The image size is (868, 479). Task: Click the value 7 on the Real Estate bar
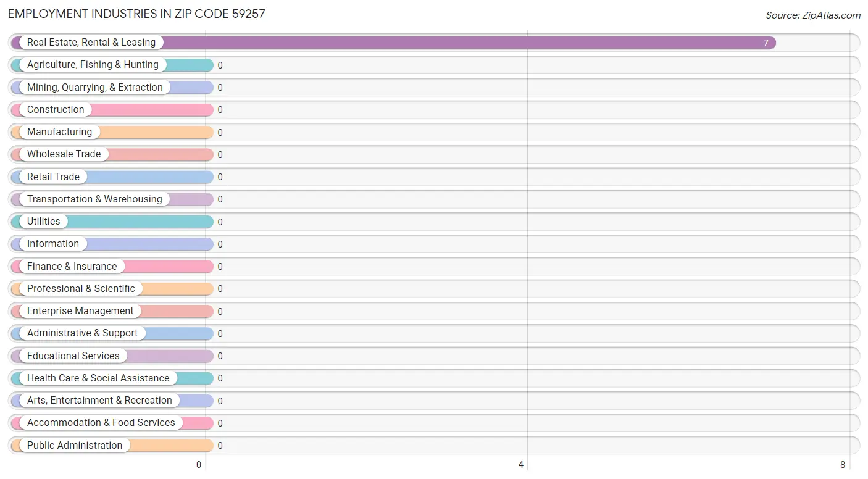[x=766, y=43]
